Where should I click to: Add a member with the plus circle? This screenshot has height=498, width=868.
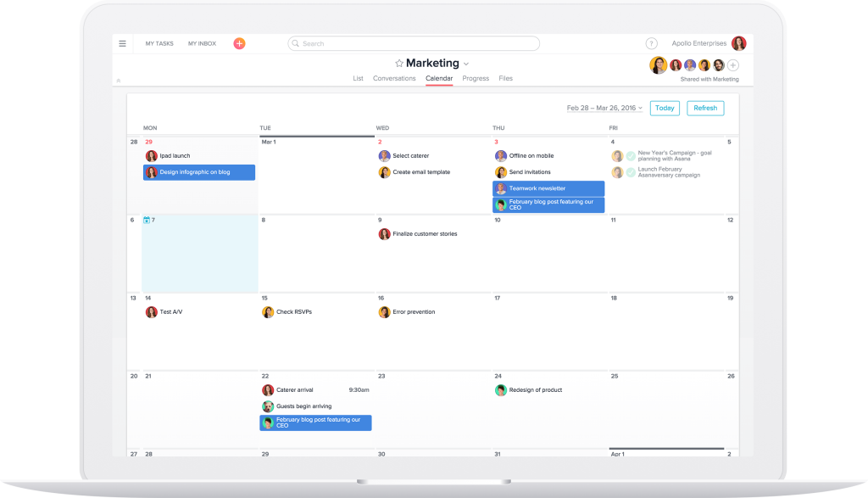click(x=733, y=65)
